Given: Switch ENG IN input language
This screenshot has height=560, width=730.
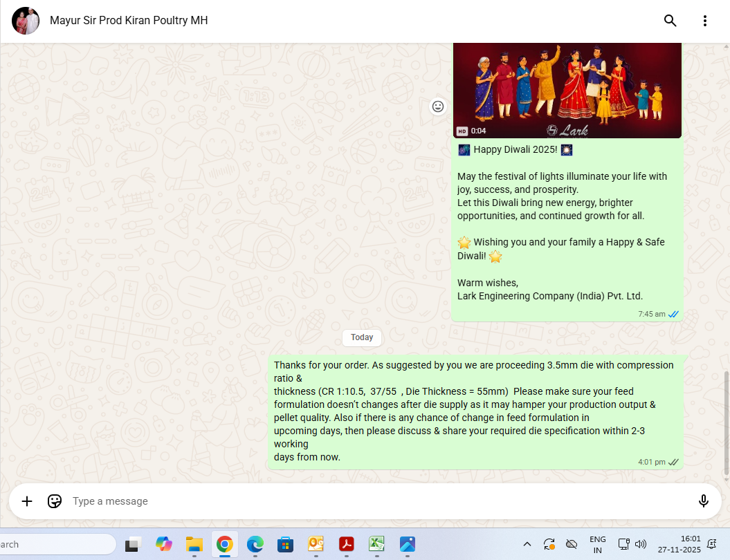Looking at the screenshot, I should 597,545.
